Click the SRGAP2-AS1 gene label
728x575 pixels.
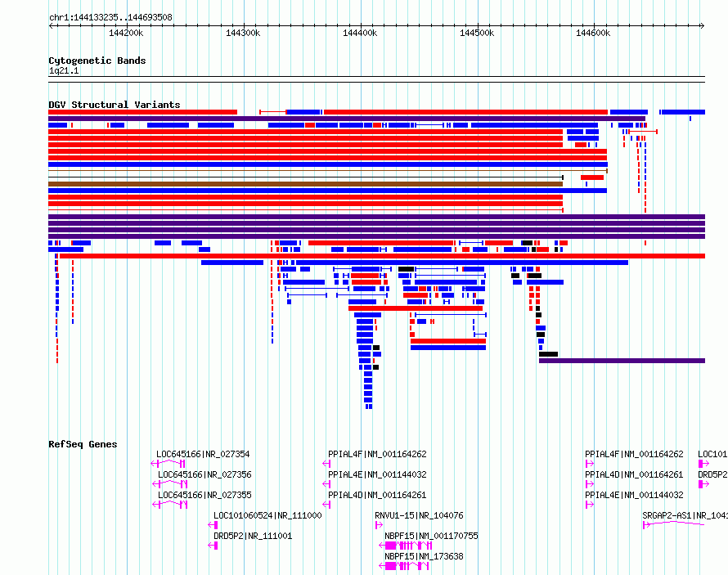click(x=685, y=515)
